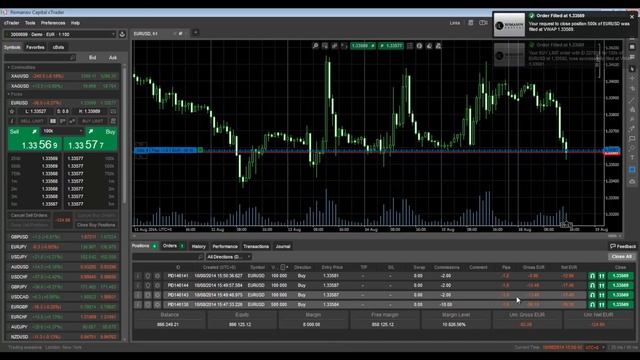The height and width of the screenshot is (360, 640).
Task: Select the Symbols tab
Action: point(12,47)
